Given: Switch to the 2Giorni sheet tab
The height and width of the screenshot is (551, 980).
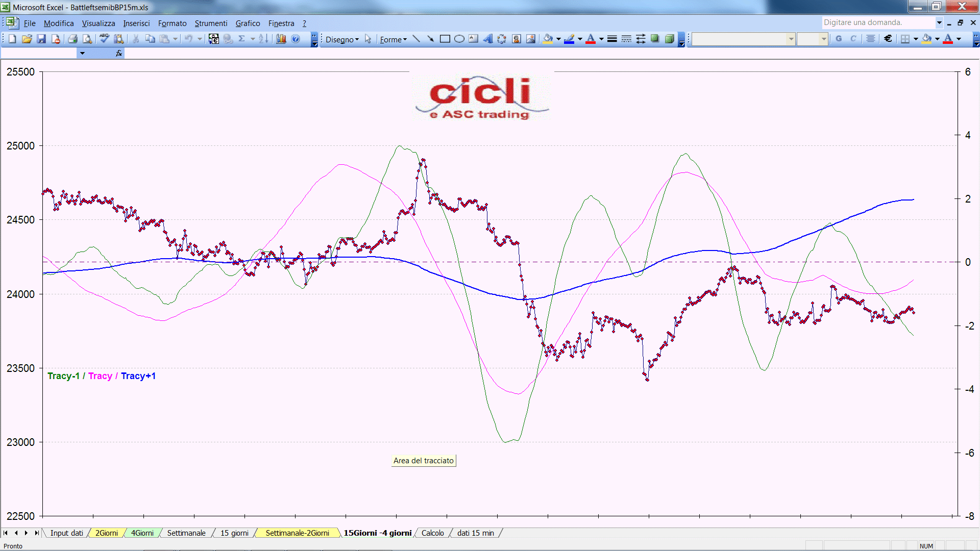Looking at the screenshot, I should (107, 533).
